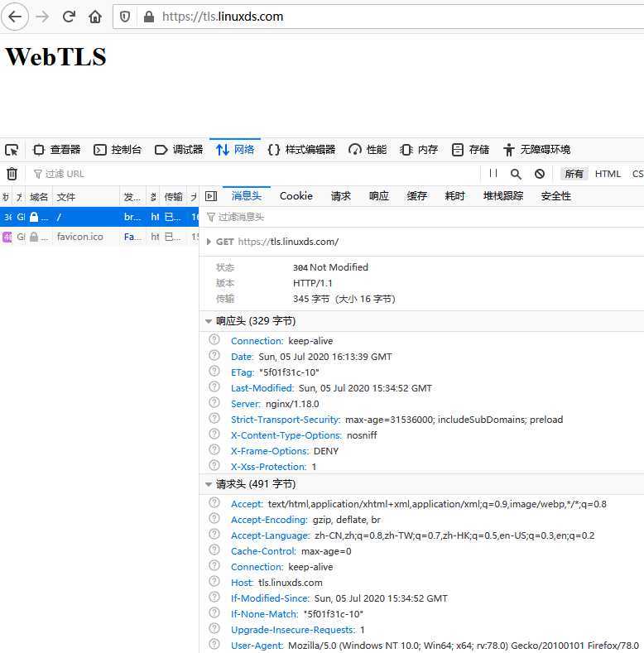Viewport: 644px width, 653px height.
Task: Open help for Accept request header
Action: 214,503
